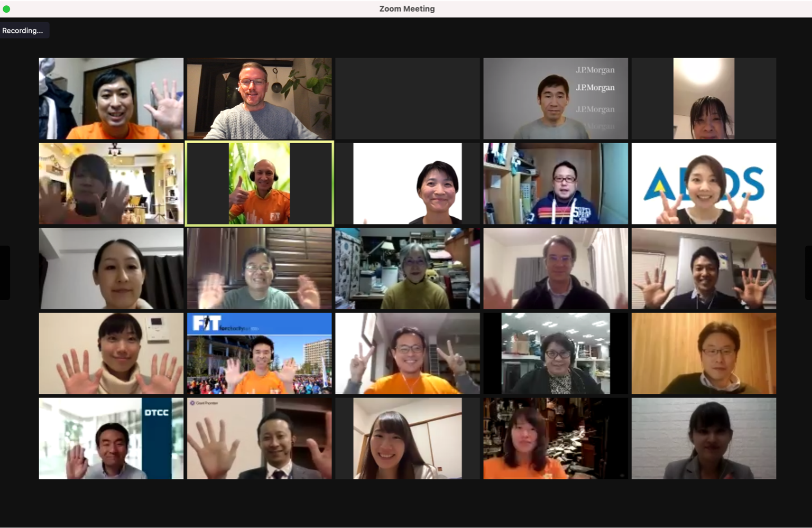Select the tile with white brick wall
812x528 pixels.
point(704,439)
